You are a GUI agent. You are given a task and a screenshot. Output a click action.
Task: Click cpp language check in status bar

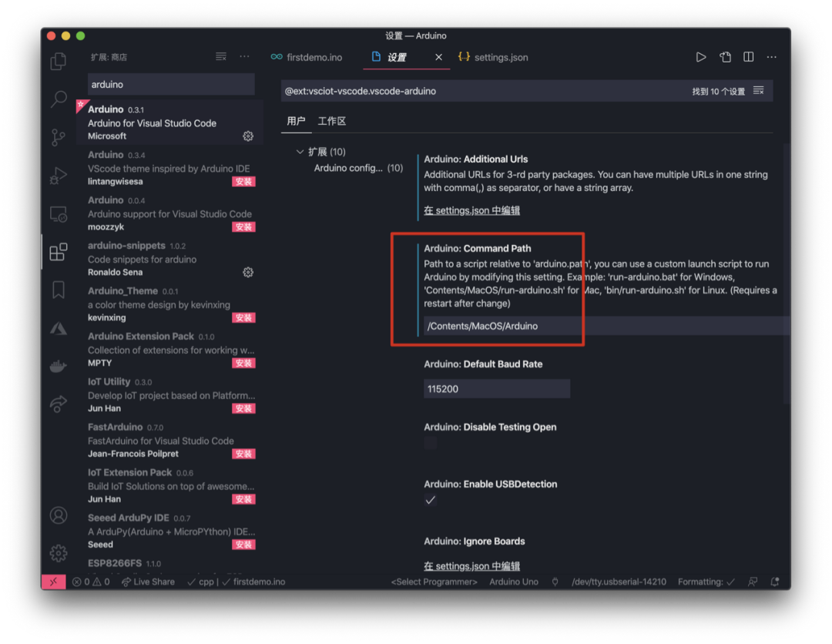pos(200,582)
